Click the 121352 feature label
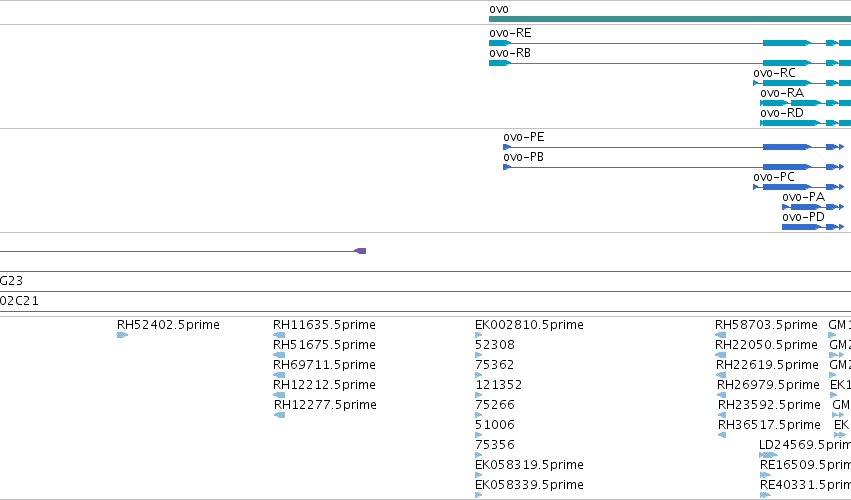 click(498, 385)
